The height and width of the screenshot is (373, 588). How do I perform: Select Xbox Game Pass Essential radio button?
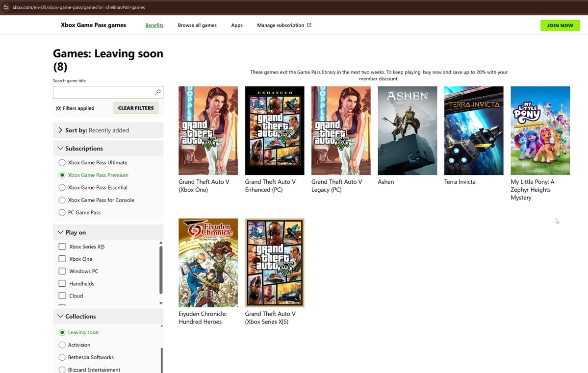coord(62,187)
